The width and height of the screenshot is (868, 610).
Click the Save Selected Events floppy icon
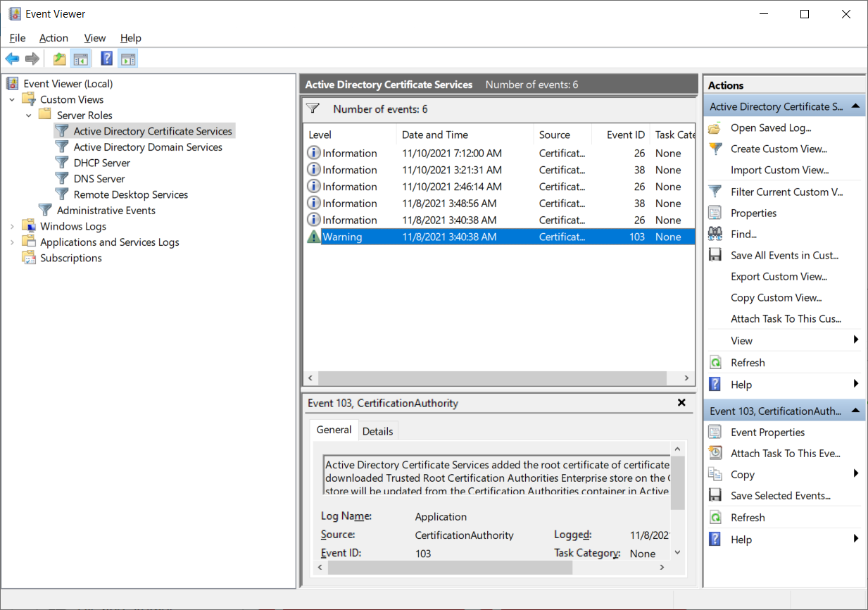715,496
